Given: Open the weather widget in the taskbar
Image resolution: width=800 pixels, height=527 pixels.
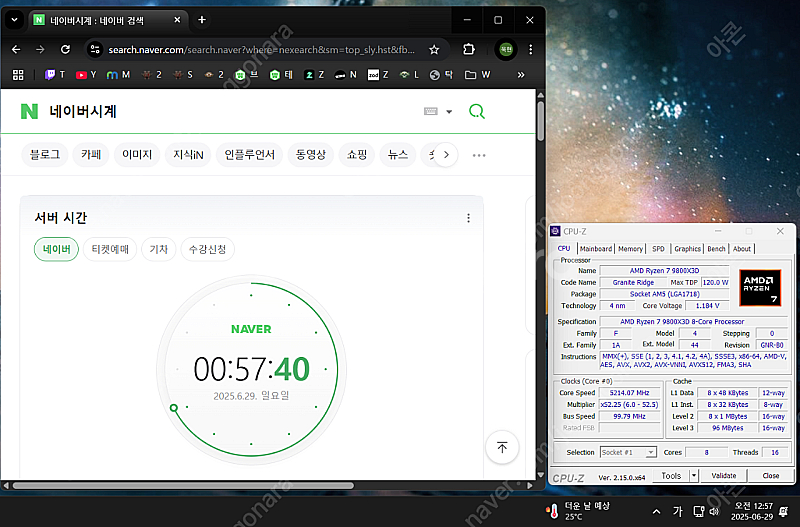Looking at the screenshot, I should pos(578,510).
